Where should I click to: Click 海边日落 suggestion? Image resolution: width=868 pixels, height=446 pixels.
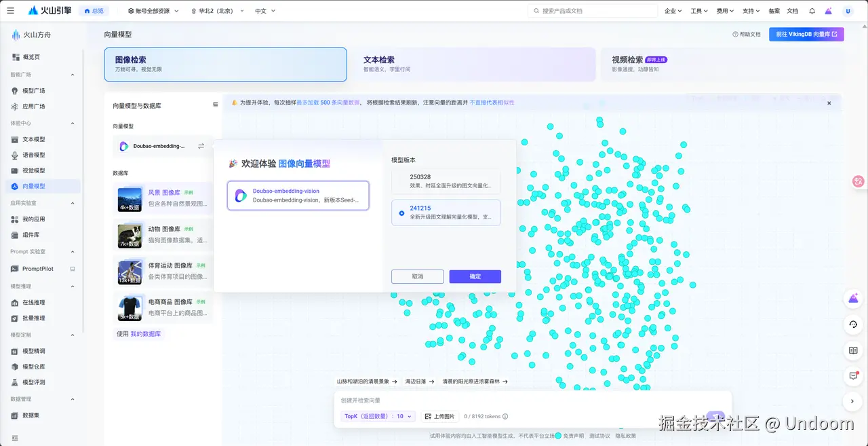pyautogui.click(x=419, y=382)
